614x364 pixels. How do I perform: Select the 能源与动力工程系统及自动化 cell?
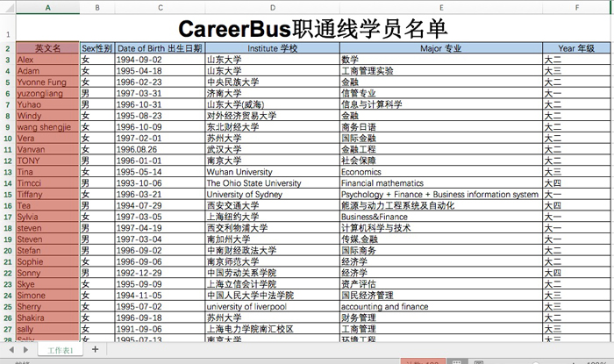(441, 205)
